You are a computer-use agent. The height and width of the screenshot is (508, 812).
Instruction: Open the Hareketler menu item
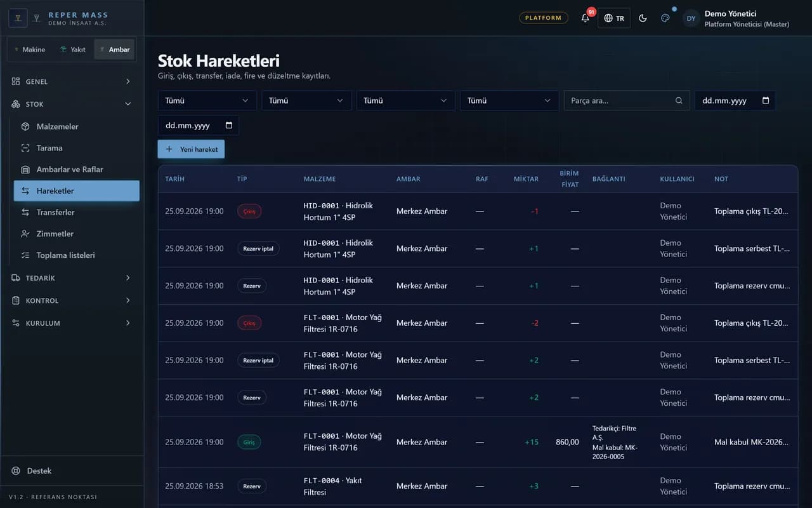coord(77,190)
